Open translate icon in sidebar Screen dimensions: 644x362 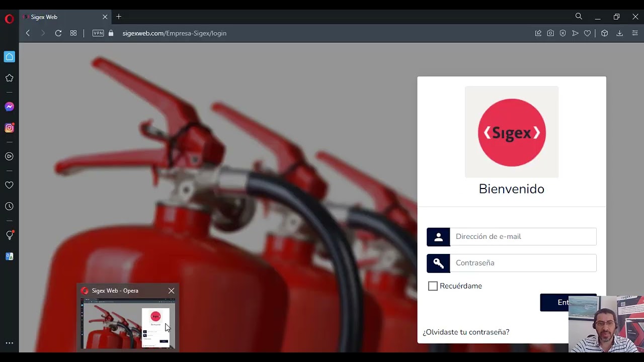click(9, 256)
